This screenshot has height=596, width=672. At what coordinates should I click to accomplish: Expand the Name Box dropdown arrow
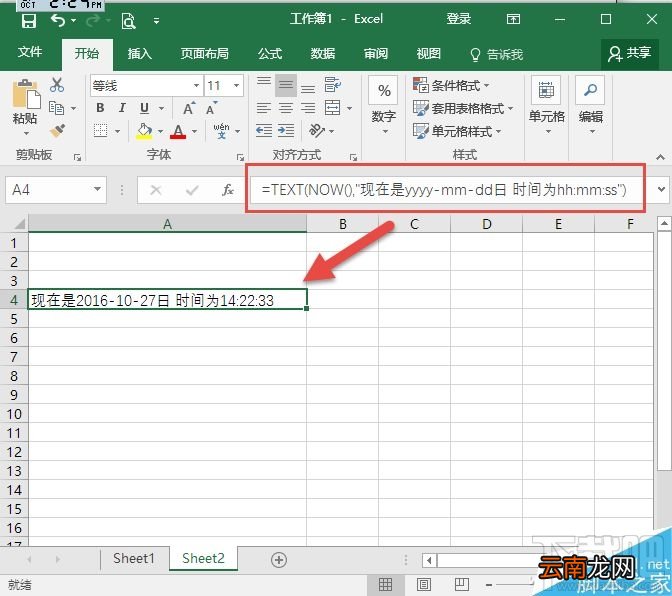97,189
